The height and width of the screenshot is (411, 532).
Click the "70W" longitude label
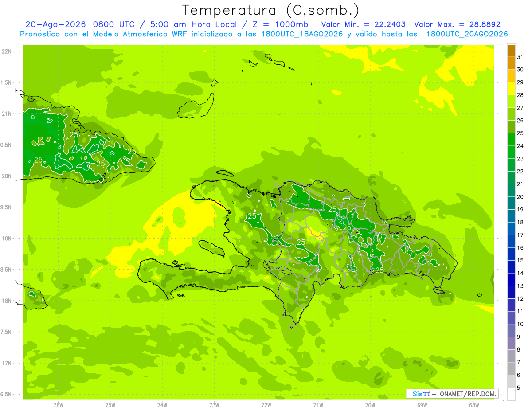pyautogui.click(x=370, y=405)
